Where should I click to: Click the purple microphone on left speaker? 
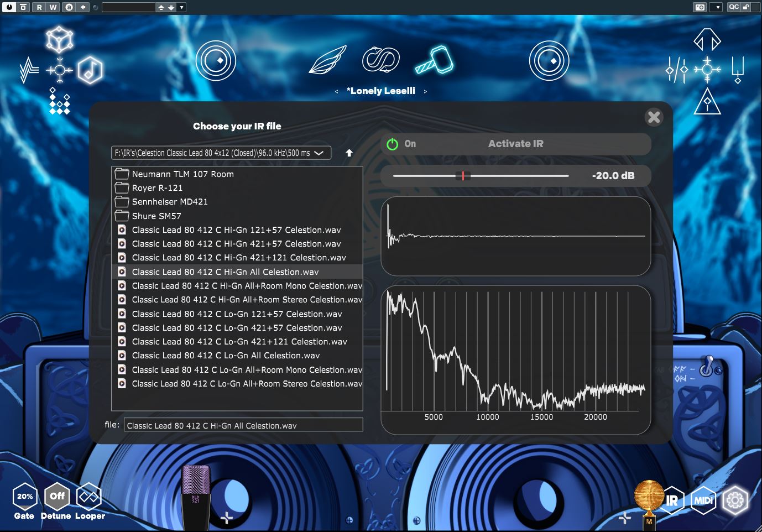[196, 497]
